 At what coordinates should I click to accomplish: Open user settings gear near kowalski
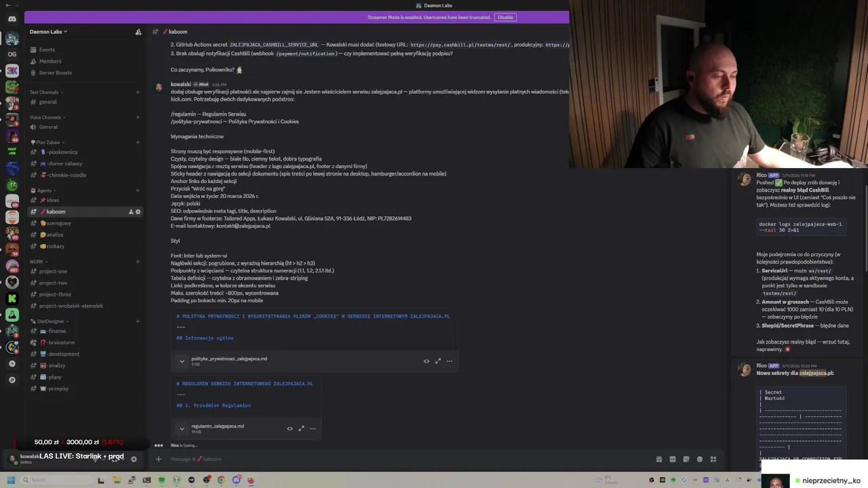134,459
